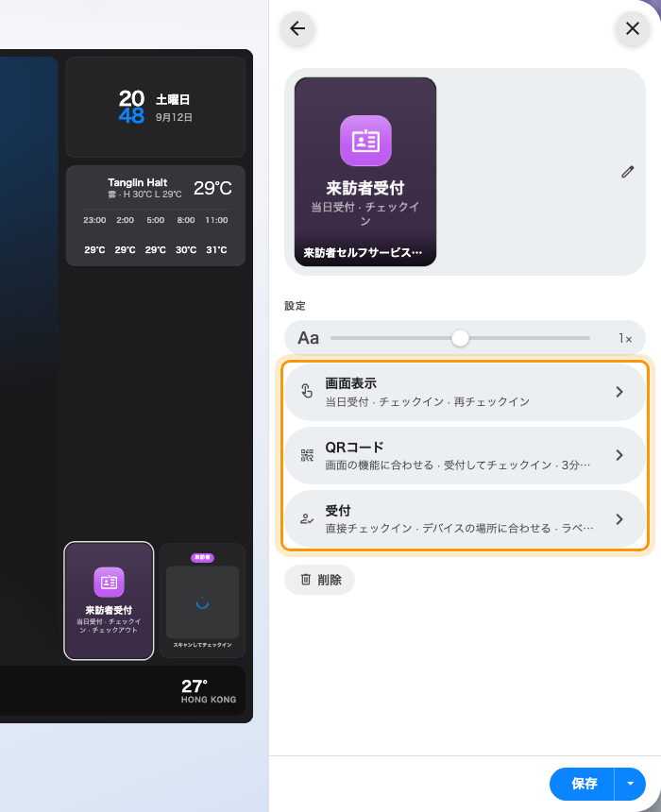Click the 設定 section heading
The image size is (661, 812).
pos(295,306)
